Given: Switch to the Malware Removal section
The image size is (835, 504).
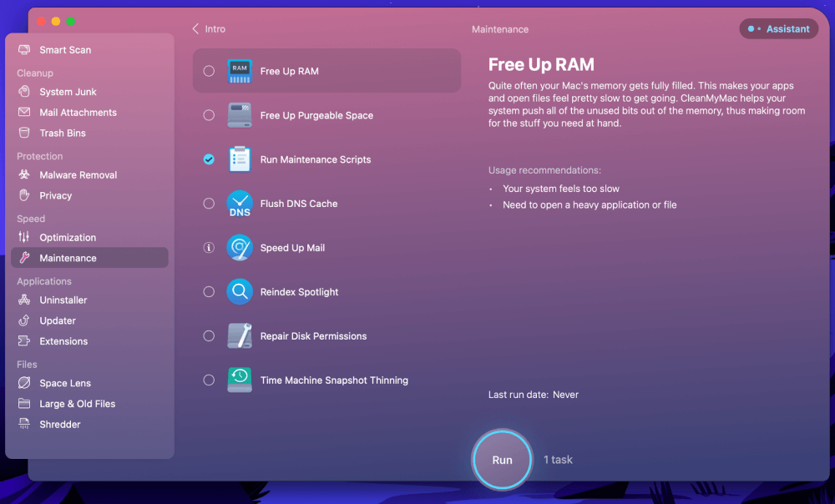Looking at the screenshot, I should [x=78, y=175].
